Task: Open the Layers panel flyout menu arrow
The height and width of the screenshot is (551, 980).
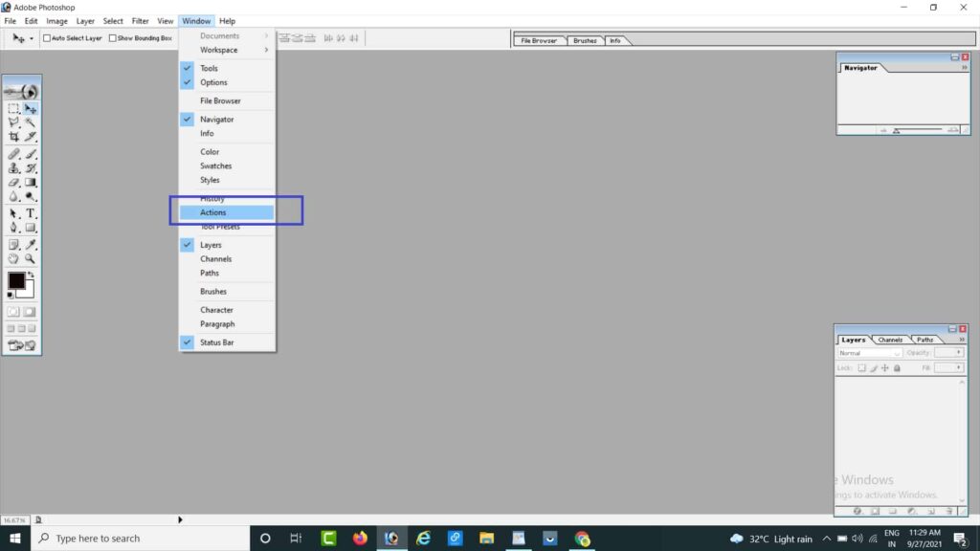Action: 962,339
